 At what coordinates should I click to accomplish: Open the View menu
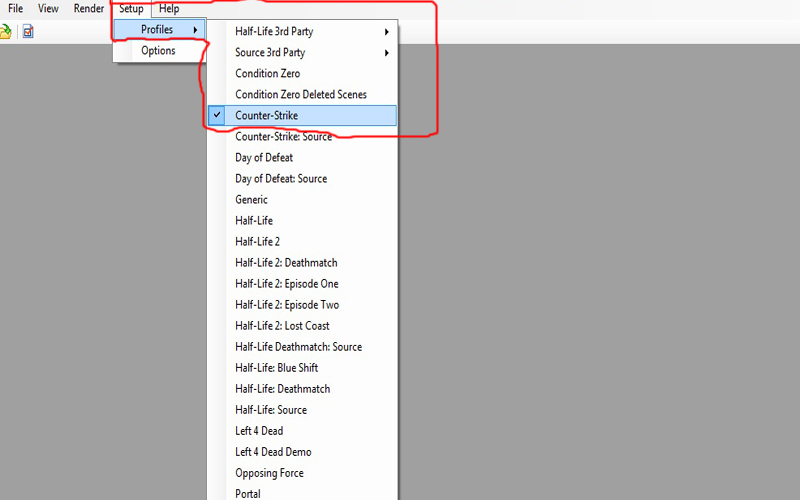point(48,9)
